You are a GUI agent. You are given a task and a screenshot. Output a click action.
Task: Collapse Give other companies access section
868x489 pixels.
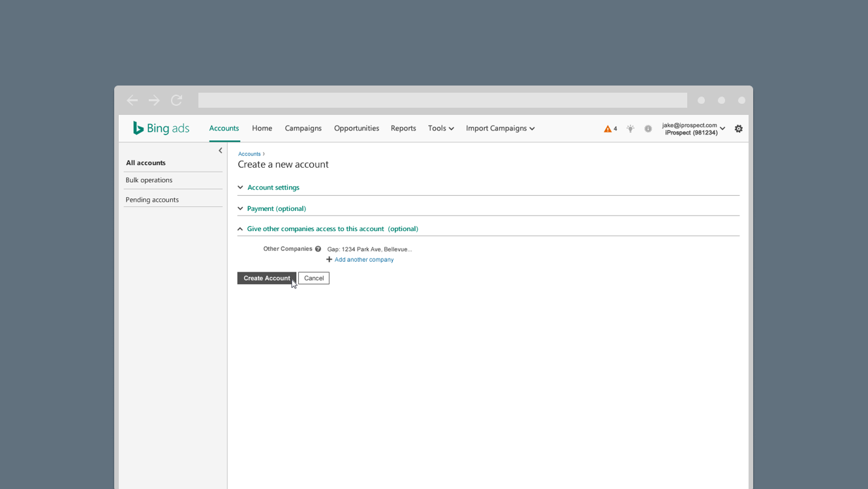tap(332, 229)
